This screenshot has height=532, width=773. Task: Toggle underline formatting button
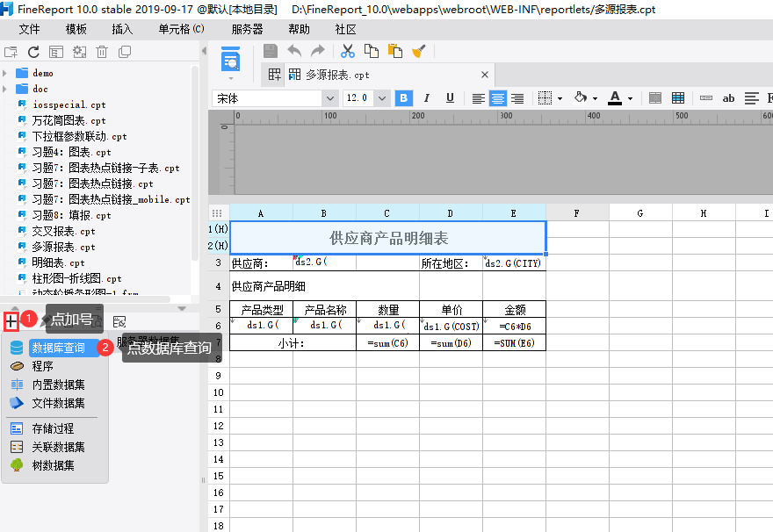tap(450, 98)
